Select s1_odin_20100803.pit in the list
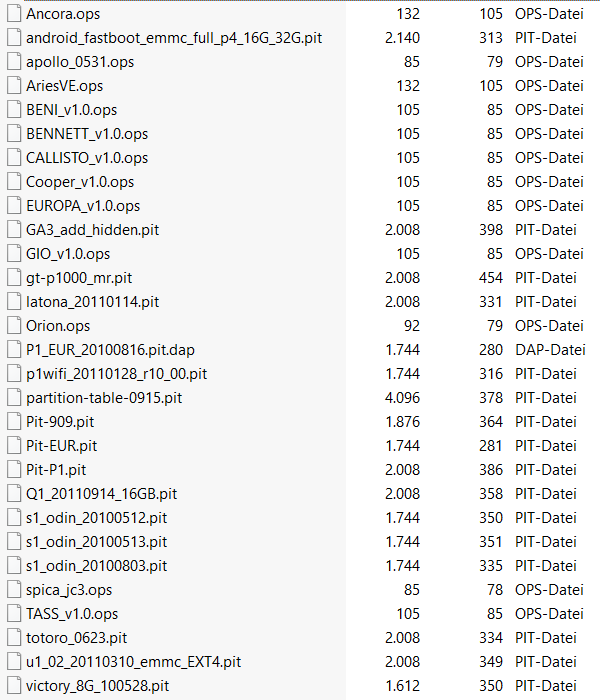The height and width of the screenshot is (700, 600). click(x=96, y=566)
